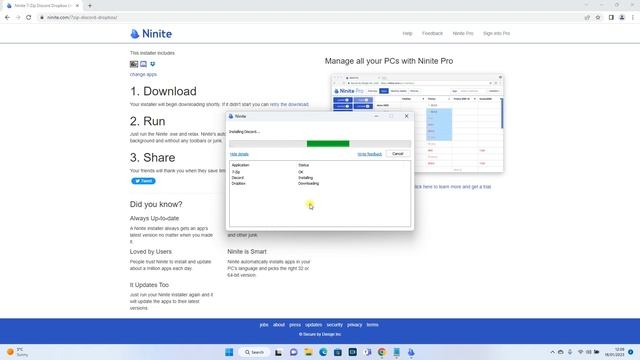
Task: Open Chrome side panel icon
Action: coord(611,18)
